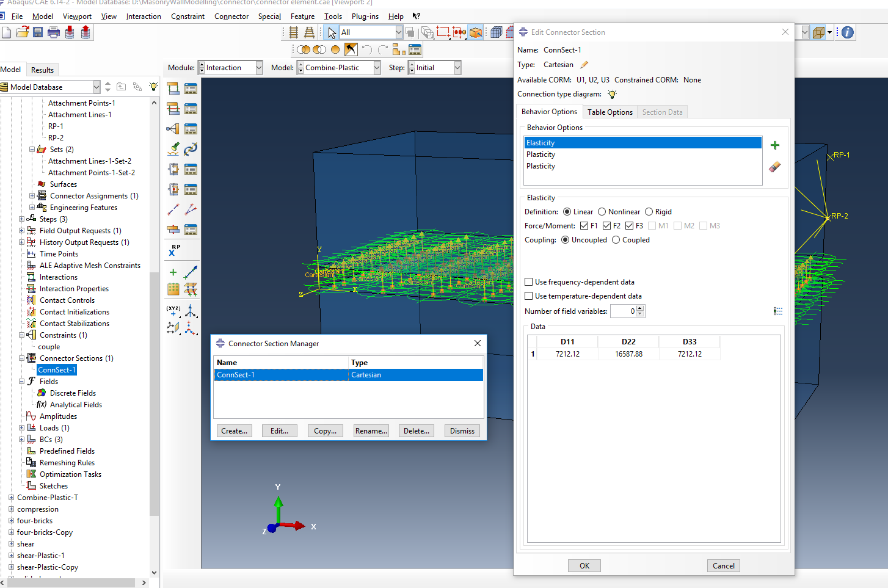Open the Constraint menu
Screen dimensions: 888x588
[187, 16]
